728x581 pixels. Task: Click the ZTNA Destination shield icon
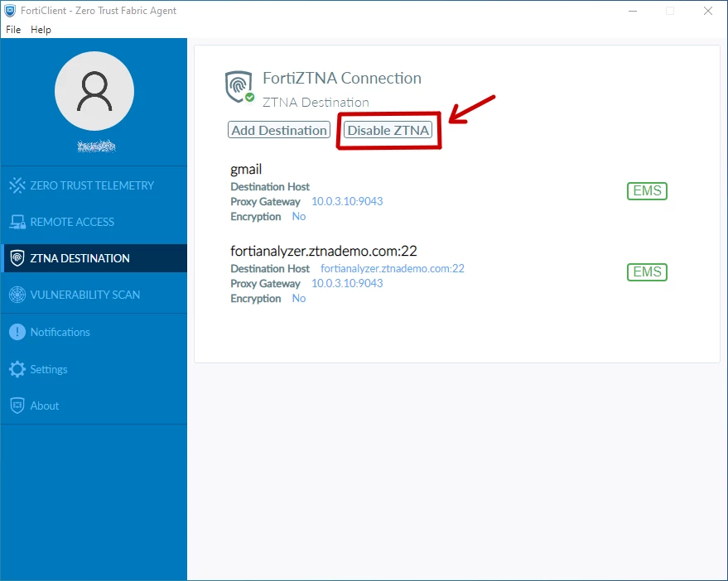click(17, 258)
